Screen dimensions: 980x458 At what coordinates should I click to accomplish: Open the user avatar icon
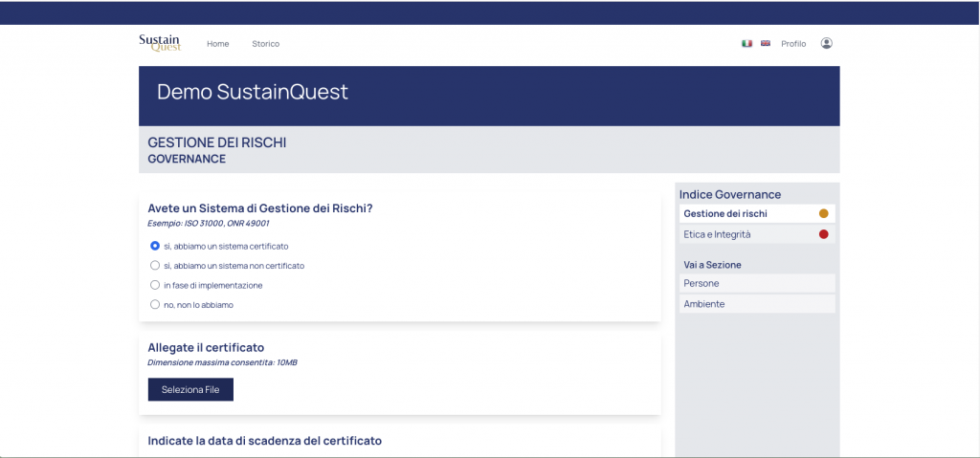pos(826,43)
